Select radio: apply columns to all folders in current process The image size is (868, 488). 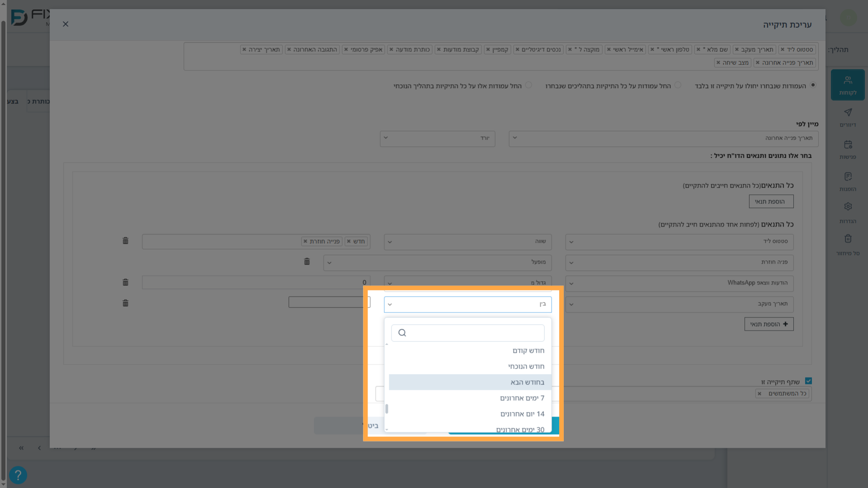[528, 85]
